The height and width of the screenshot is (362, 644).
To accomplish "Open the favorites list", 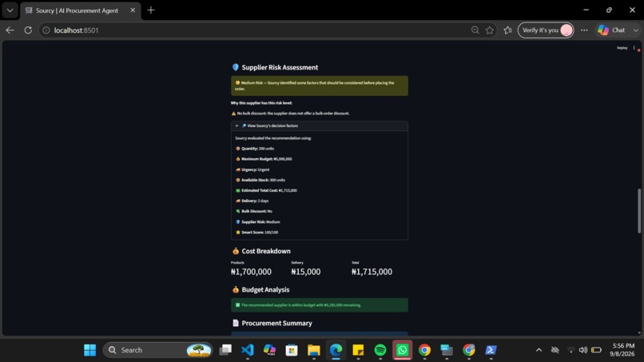I will pyautogui.click(x=507, y=30).
